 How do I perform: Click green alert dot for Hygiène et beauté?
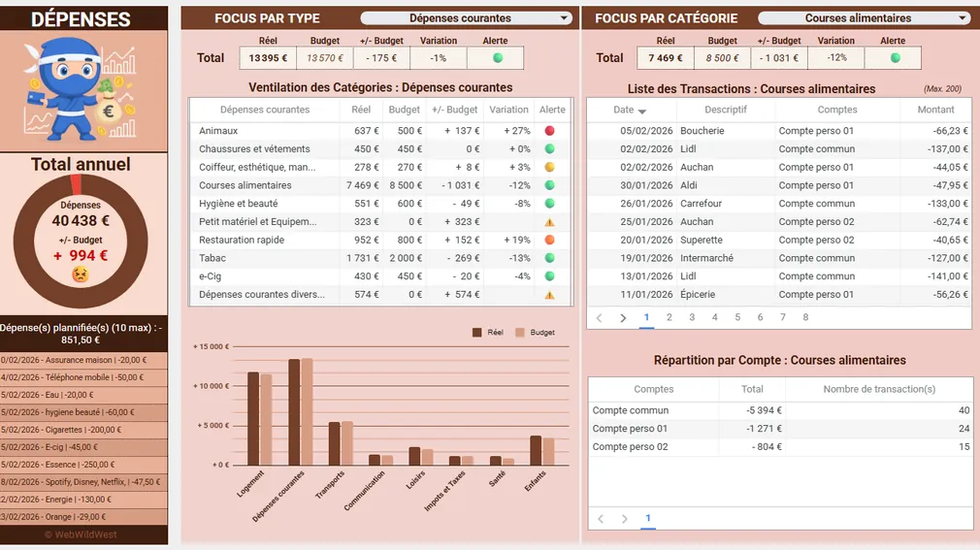coord(549,203)
